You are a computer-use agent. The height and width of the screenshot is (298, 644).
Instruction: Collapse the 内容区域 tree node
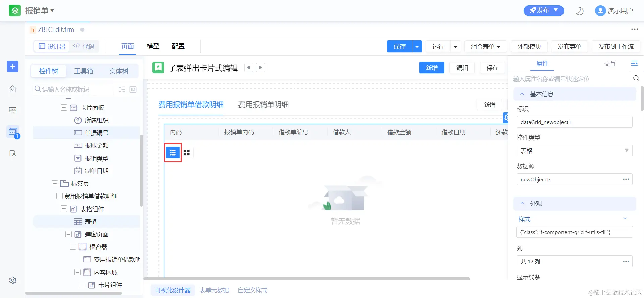(x=77, y=272)
